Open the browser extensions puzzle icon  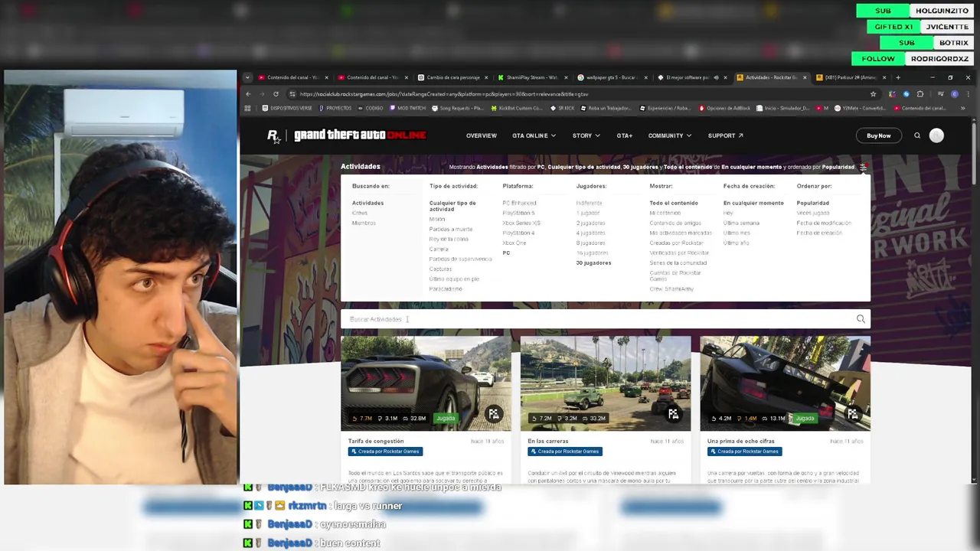click(920, 94)
